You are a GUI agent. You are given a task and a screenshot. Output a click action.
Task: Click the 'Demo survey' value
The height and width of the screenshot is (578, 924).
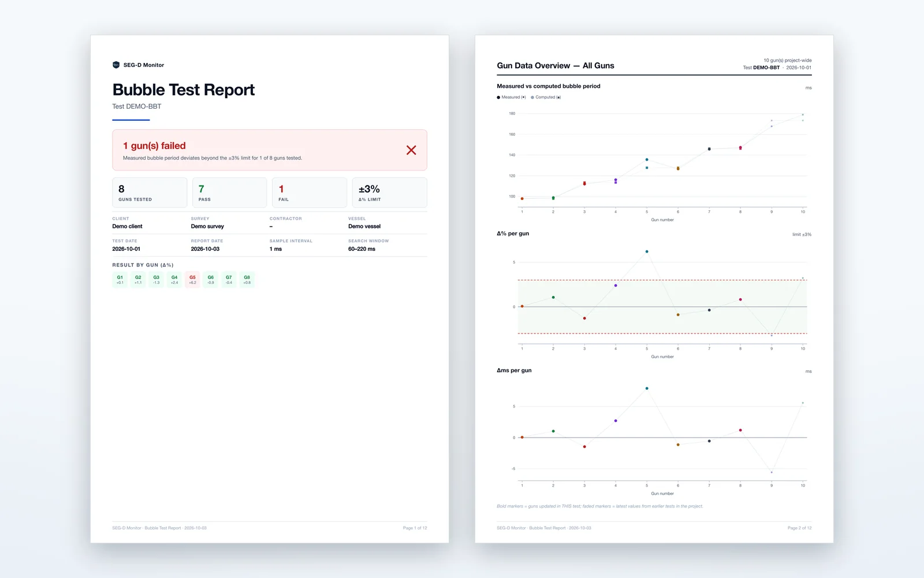coord(207,227)
